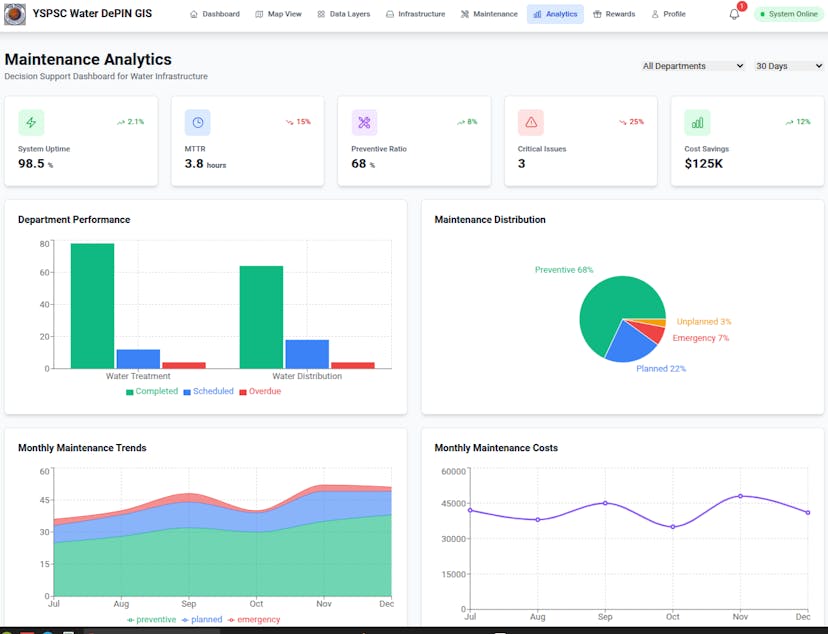The height and width of the screenshot is (634, 828).
Task: Go to the Rewards page
Action: point(614,14)
